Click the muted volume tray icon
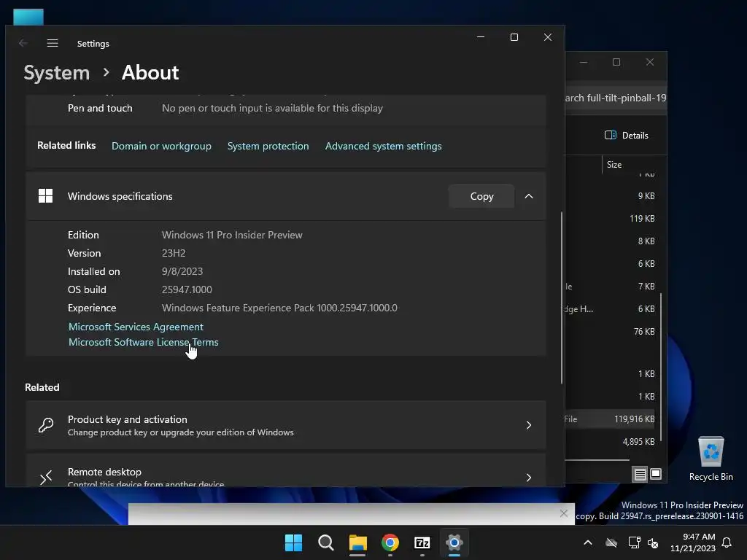The height and width of the screenshot is (560, 747). click(x=653, y=542)
